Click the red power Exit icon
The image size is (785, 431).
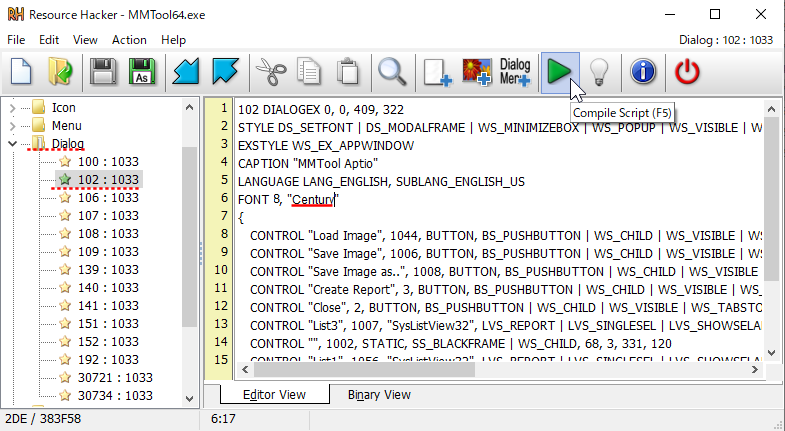pos(687,73)
